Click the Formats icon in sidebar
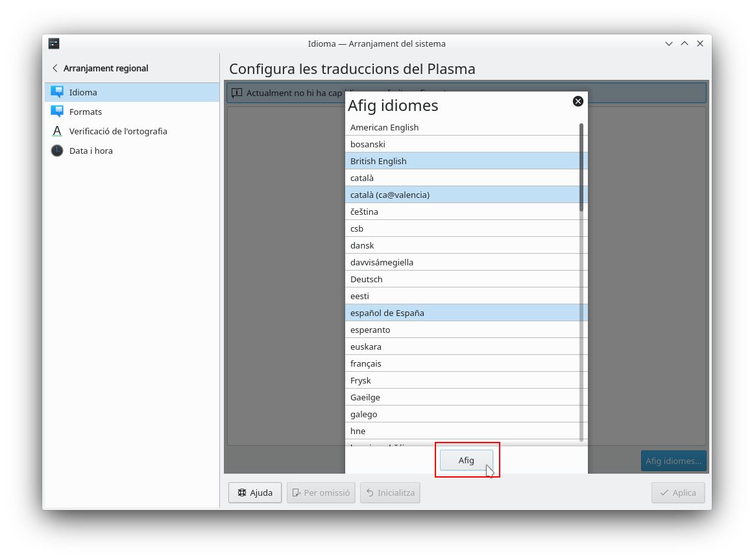The image size is (754, 560). pyautogui.click(x=57, y=112)
